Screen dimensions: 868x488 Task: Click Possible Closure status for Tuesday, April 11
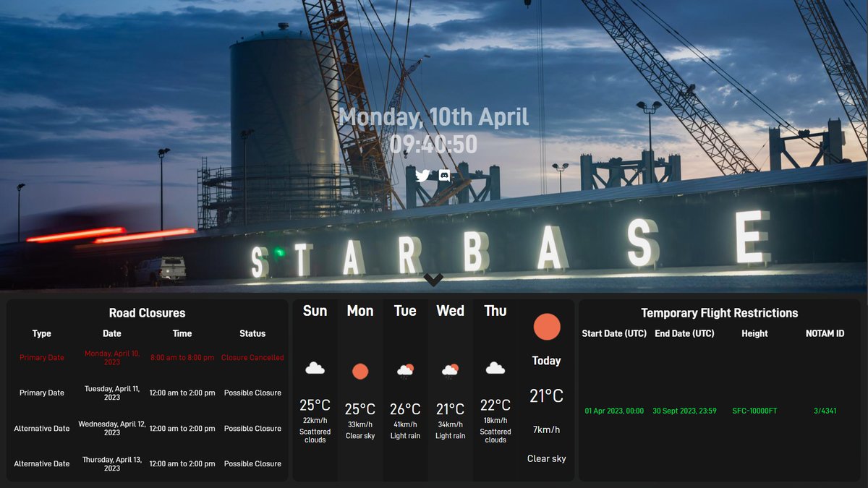(x=252, y=393)
